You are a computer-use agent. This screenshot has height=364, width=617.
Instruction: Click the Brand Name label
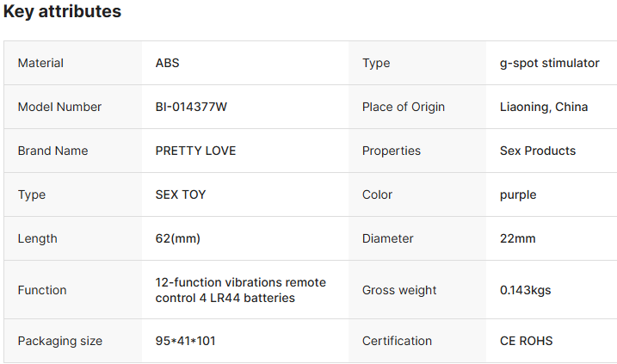tap(52, 151)
